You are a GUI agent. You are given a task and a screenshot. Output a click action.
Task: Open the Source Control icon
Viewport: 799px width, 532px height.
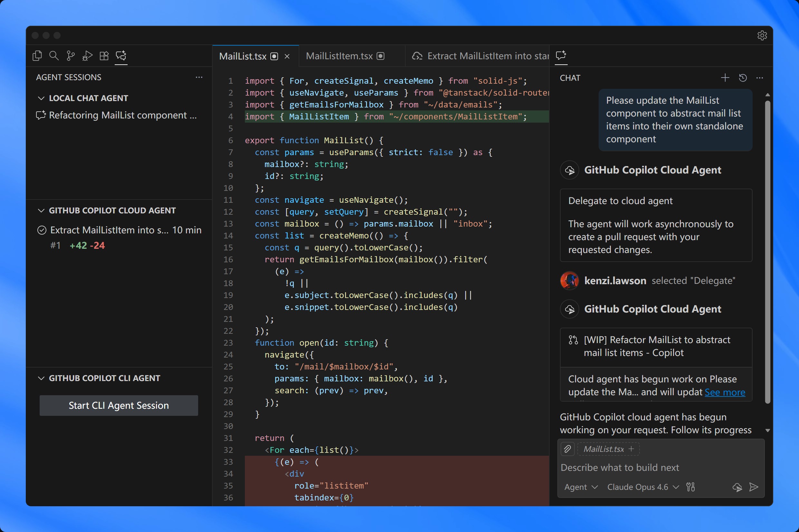(x=71, y=56)
